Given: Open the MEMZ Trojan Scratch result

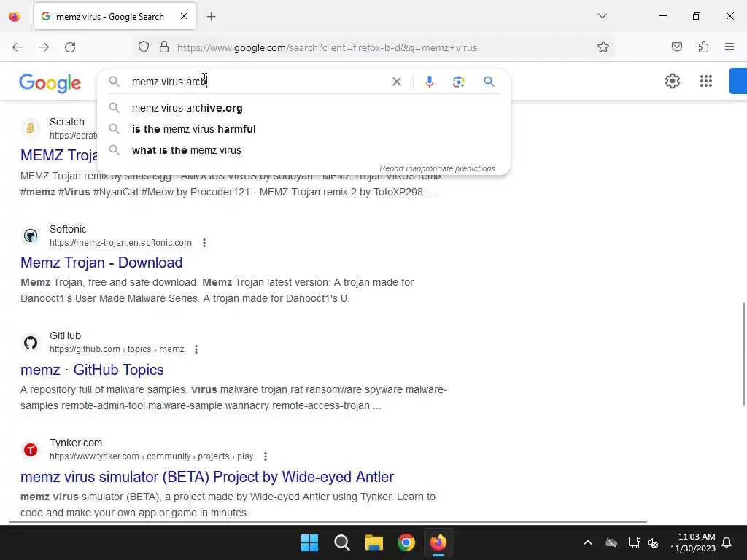Looking at the screenshot, I should point(59,155).
